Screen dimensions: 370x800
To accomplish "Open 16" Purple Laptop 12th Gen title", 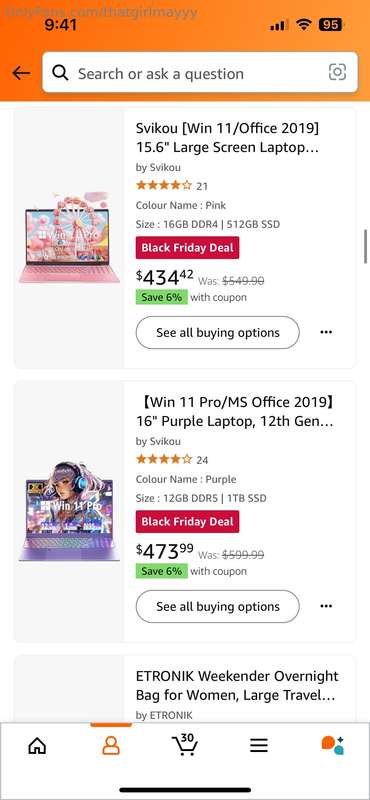I will point(235,412).
